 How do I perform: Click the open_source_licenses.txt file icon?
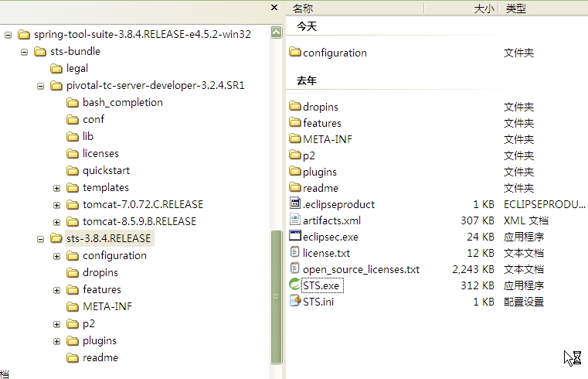coord(295,268)
